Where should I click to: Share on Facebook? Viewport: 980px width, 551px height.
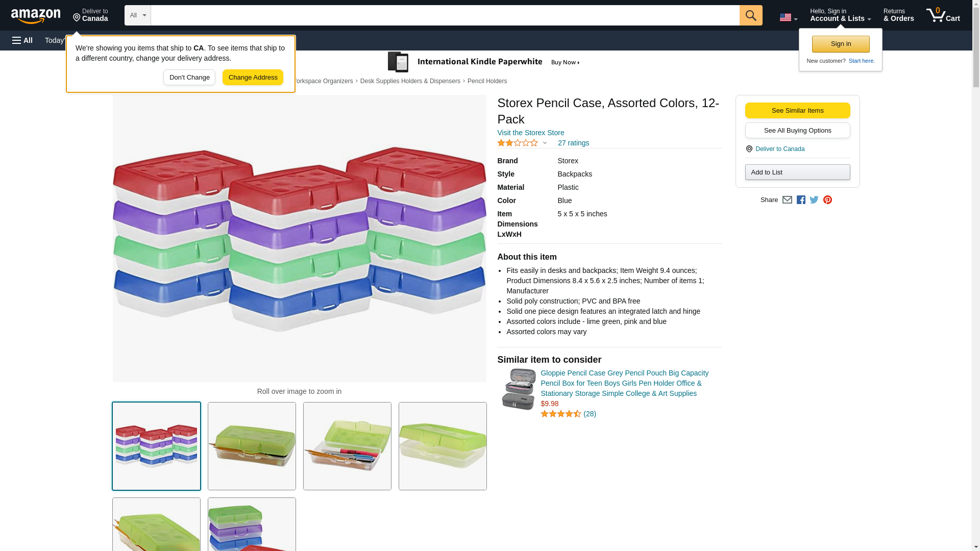801,200
